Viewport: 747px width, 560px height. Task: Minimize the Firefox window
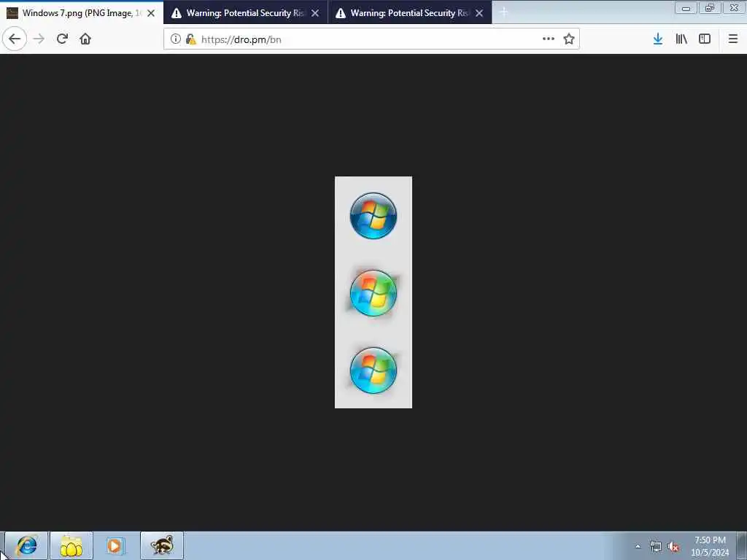pos(686,7)
